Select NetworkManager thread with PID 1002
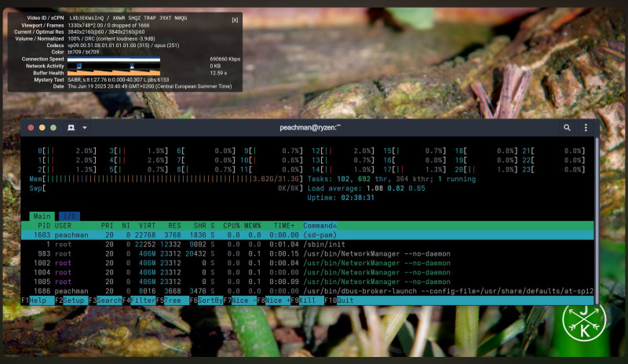The image size is (628, 364). (308, 263)
